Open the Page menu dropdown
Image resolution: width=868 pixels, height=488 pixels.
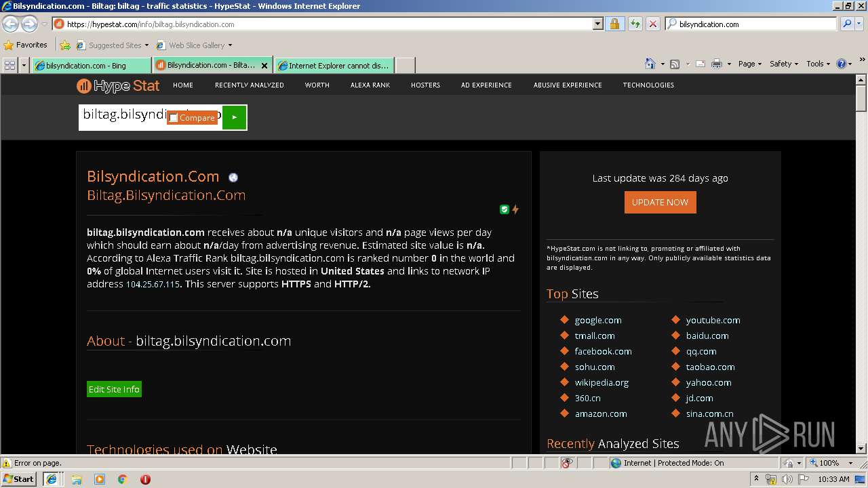click(750, 64)
